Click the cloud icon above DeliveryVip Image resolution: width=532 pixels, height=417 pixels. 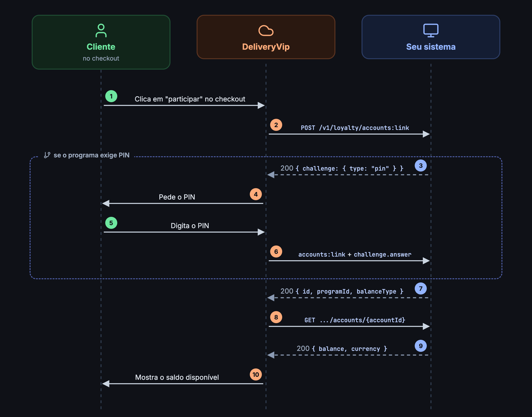click(266, 31)
